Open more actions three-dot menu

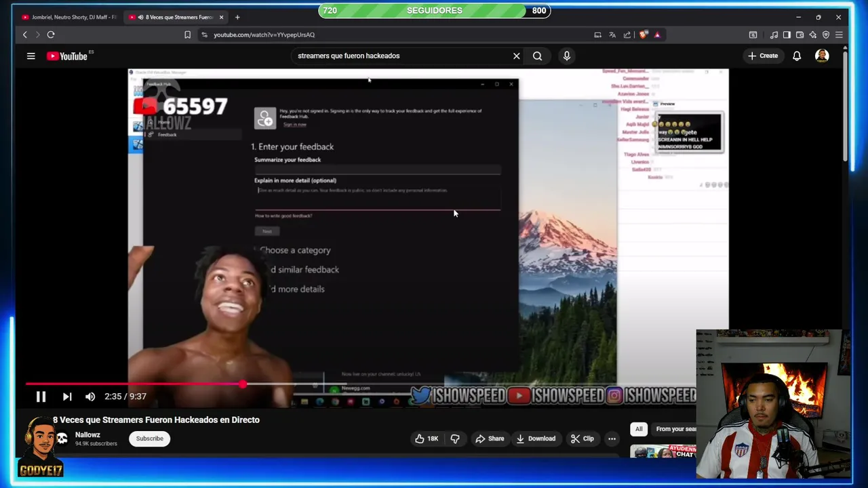coord(612,439)
